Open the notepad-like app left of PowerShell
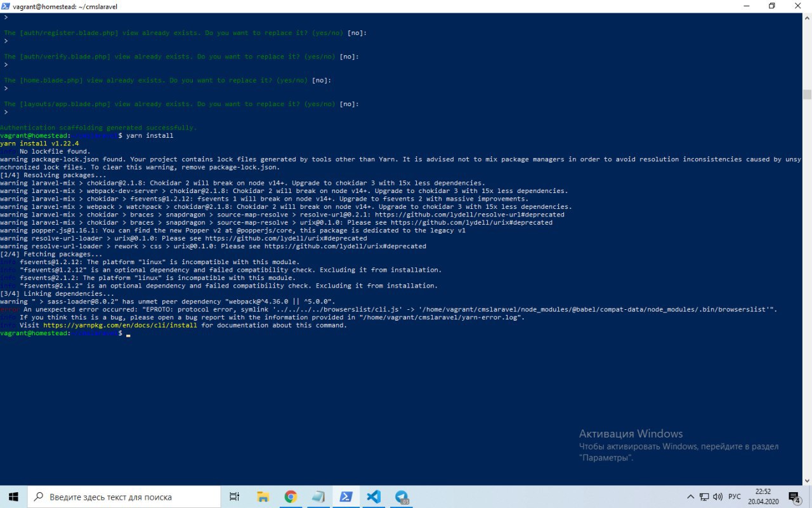This screenshot has width=812, height=508. point(318,497)
